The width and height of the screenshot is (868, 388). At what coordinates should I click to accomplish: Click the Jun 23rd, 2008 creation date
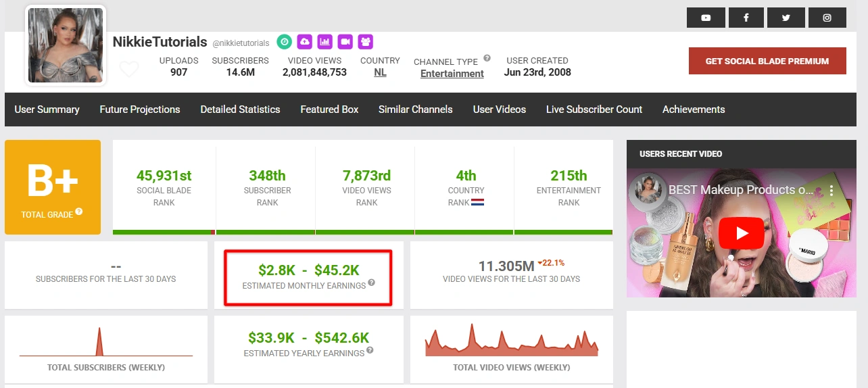point(537,72)
